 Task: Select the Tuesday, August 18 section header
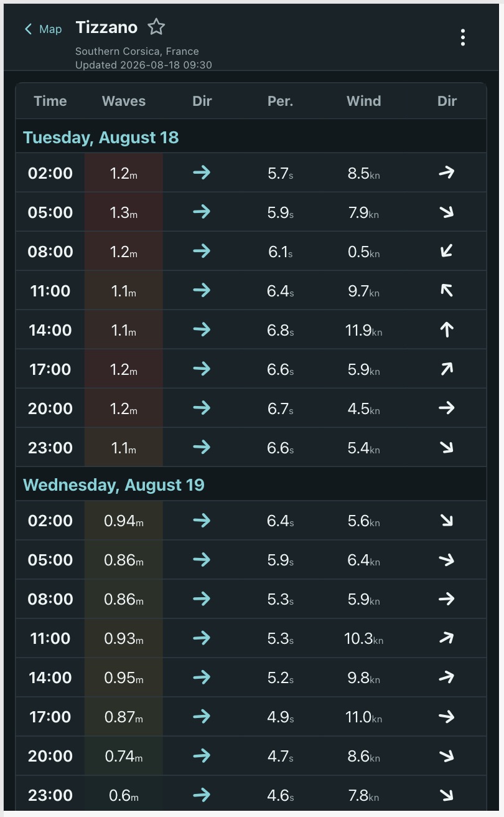[x=251, y=137]
